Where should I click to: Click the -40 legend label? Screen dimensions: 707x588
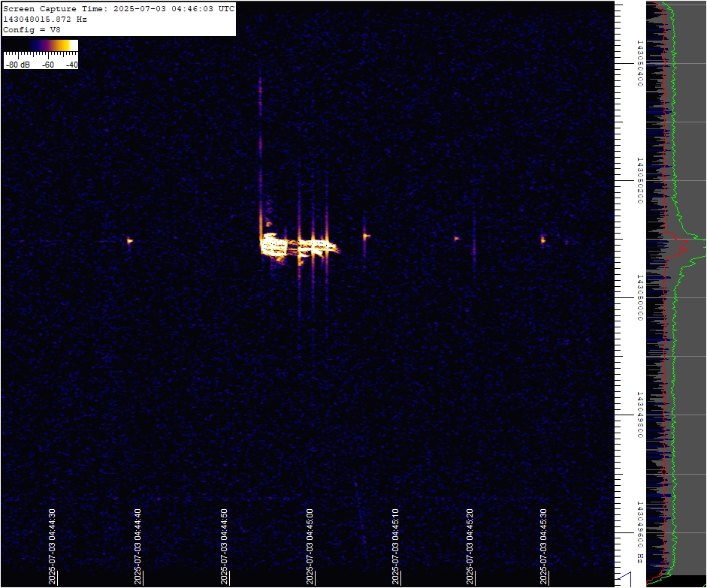pyautogui.click(x=71, y=65)
